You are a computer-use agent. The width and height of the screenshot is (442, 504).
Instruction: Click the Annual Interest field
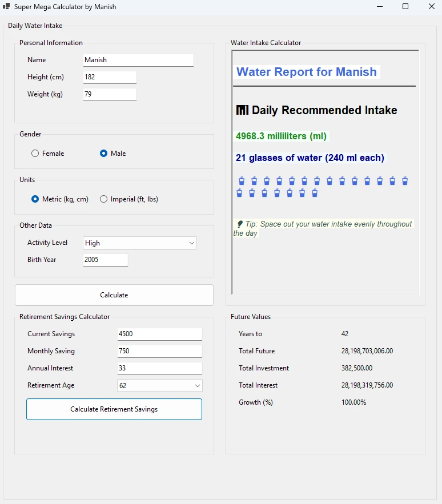click(159, 369)
